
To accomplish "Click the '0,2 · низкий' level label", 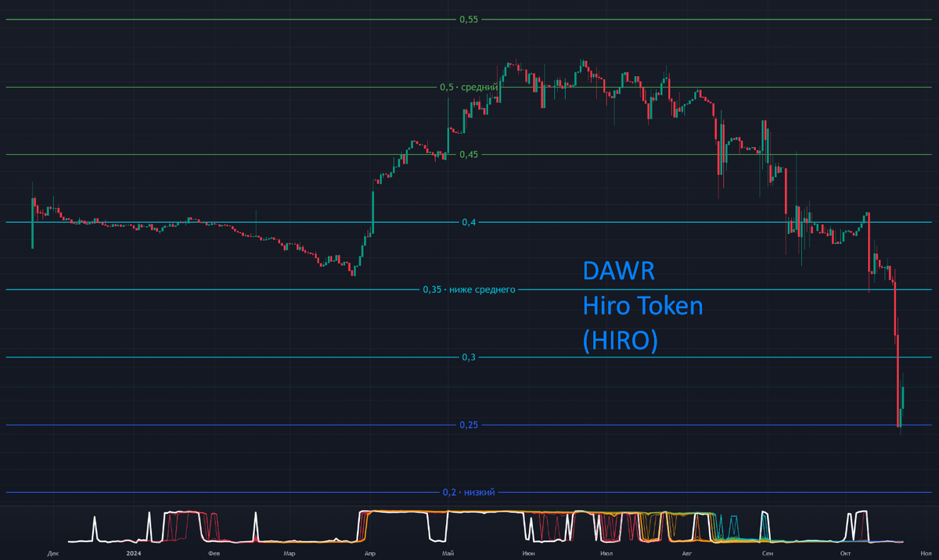I will point(469,492).
